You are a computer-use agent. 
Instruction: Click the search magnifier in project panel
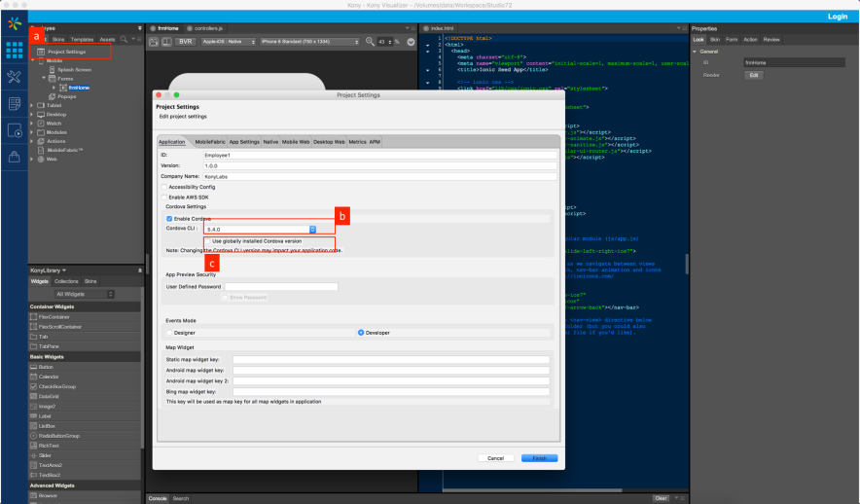pos(124,39)
